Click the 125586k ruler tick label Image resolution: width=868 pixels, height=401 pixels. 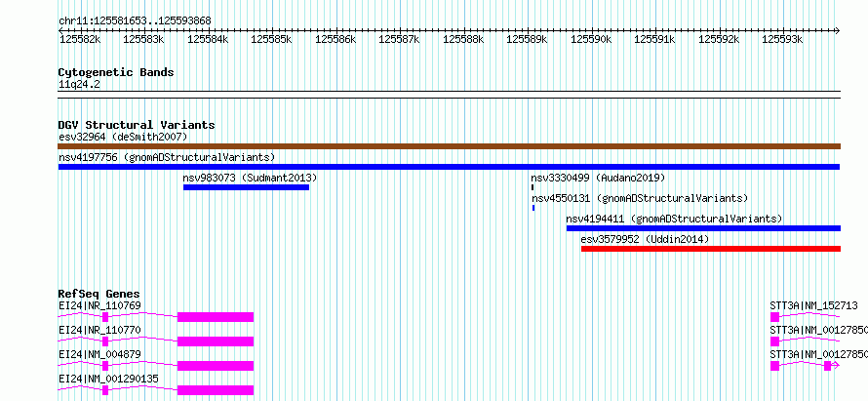pos(335,39)
